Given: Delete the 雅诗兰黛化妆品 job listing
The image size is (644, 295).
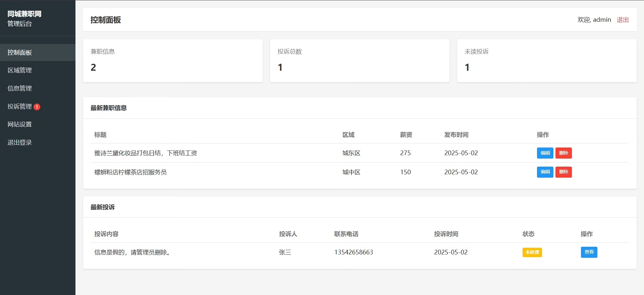Looking at the screenshot, I should coord(563,153).
